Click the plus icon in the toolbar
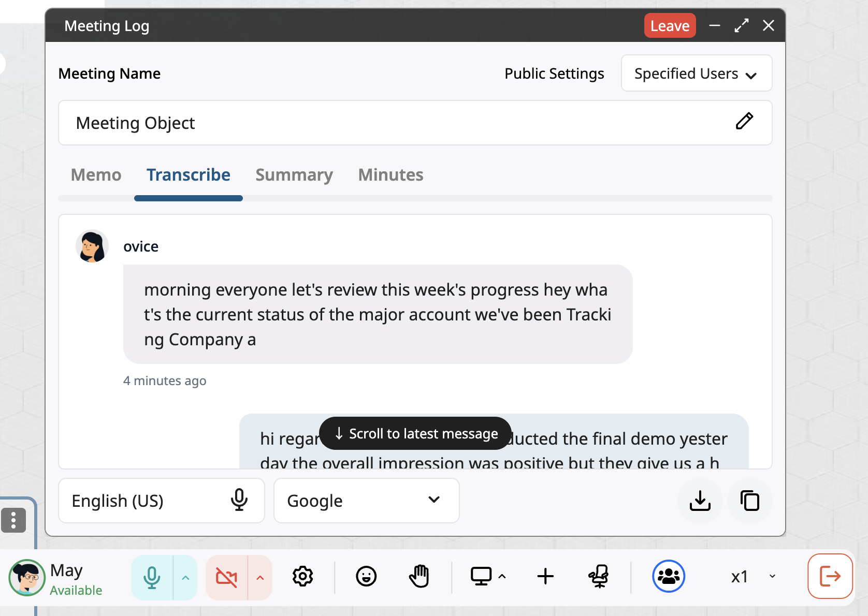The height and width of the screenshot is (616, 868). pos(545,576)
